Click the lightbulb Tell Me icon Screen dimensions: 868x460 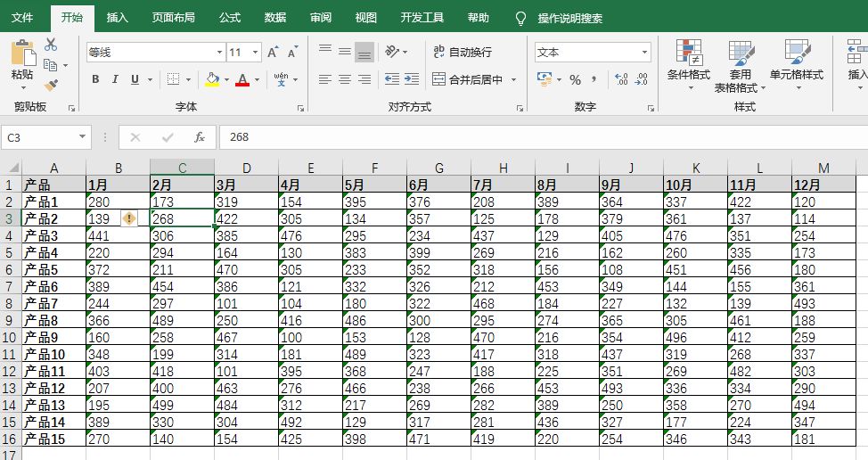pyautogui.click(x=520, y=18)
